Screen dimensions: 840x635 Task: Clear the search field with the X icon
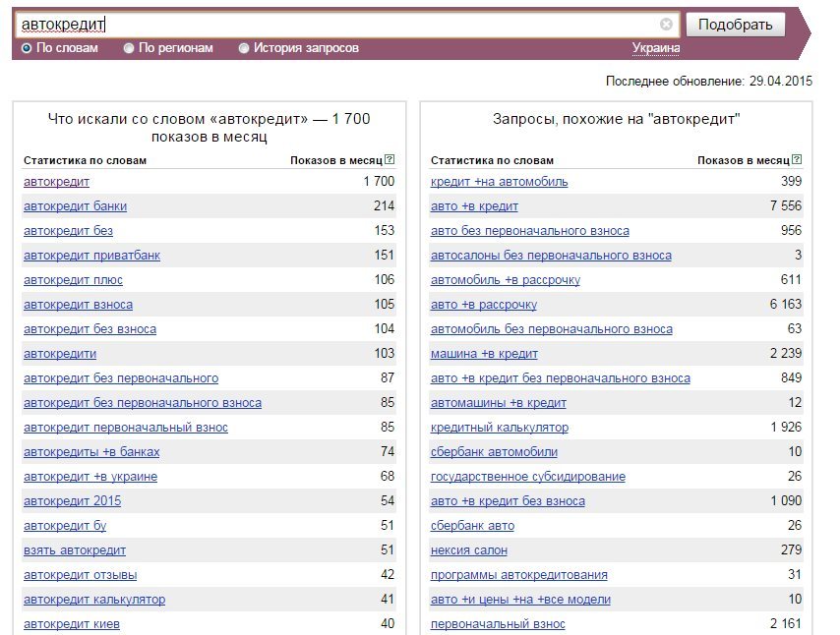pyautogui.click(x=666, y=25)
